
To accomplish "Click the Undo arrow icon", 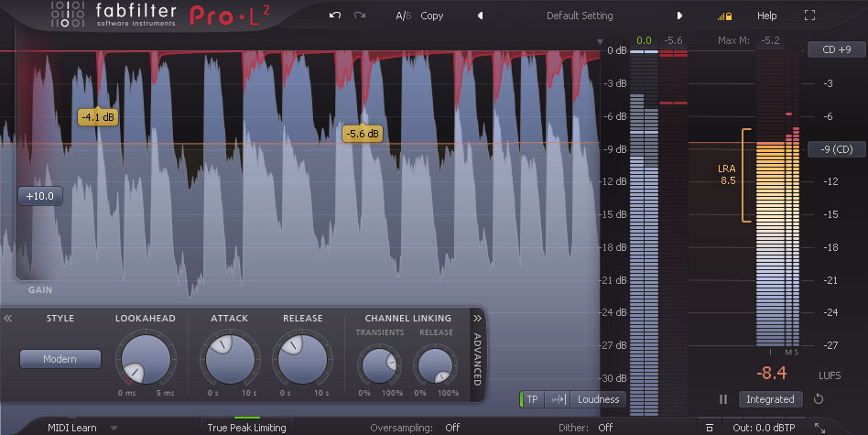I will [x=335, y=16].
